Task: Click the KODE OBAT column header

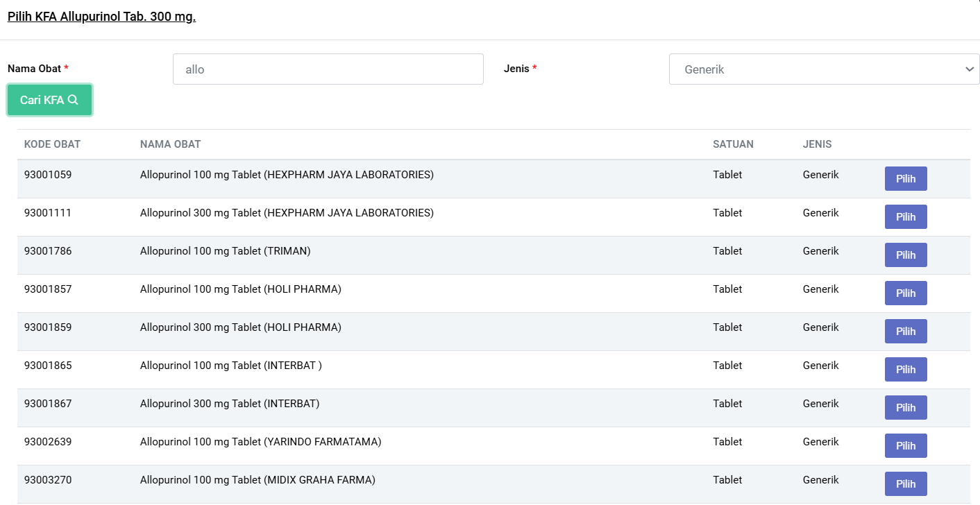Action: click(x=52, y=144)
